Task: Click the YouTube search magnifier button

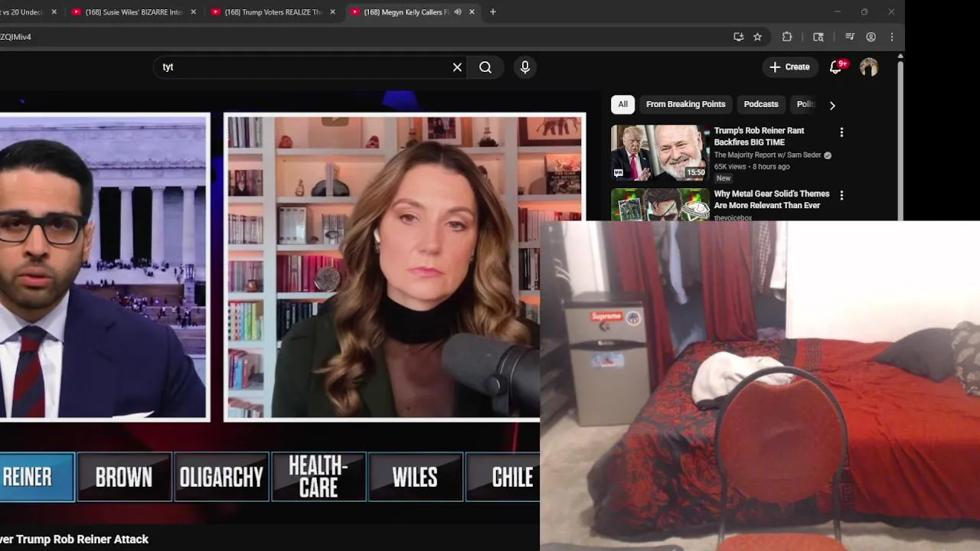Action: (485, 67)
